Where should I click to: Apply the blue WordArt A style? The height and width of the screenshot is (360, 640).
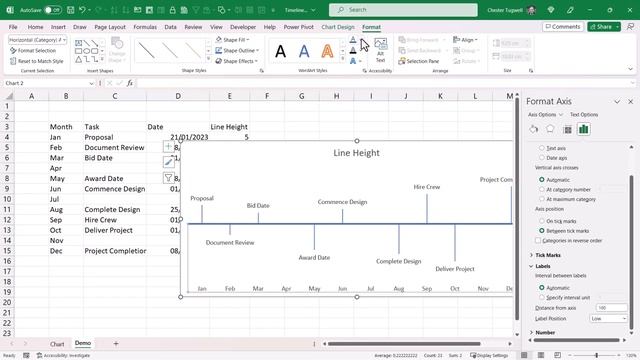tap(304, 51)
